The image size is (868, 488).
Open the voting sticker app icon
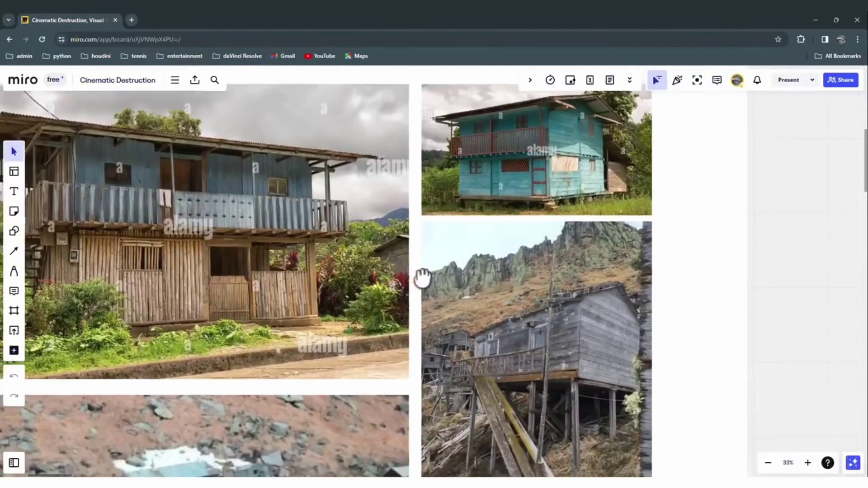[x=570, y=80]
